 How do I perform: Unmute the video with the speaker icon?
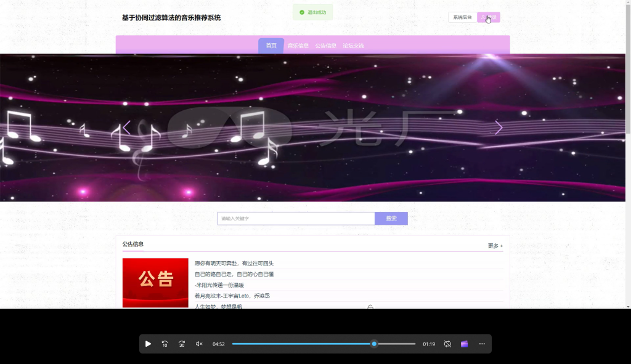[199, 344]
